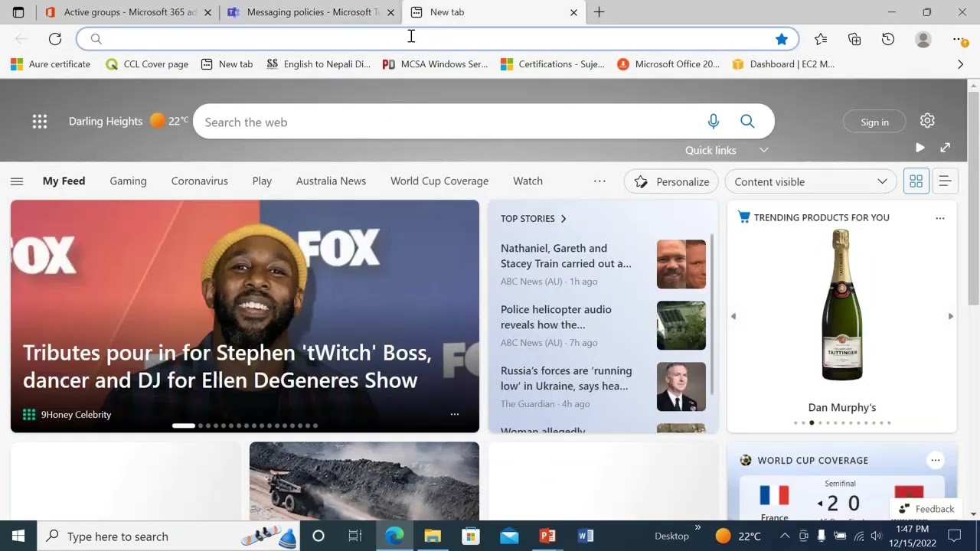Open the Russia's forces story thumbnail

click(681, 386)
